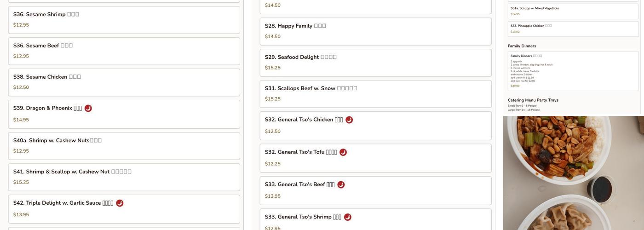644x230 pixels.
Task: Click spicy icon next to Dragon & Phoenix
Action: coord(88,109)
